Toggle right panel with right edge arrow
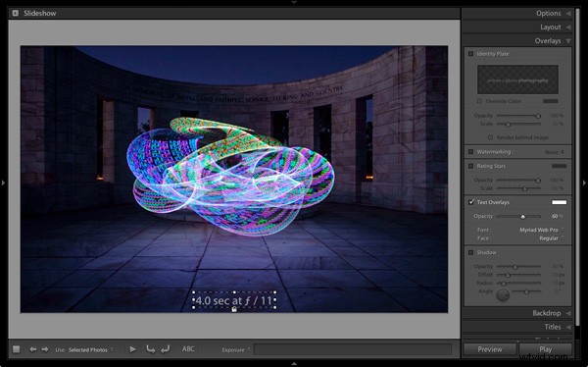This screenshot has width=588, height=367. [584, 183]
